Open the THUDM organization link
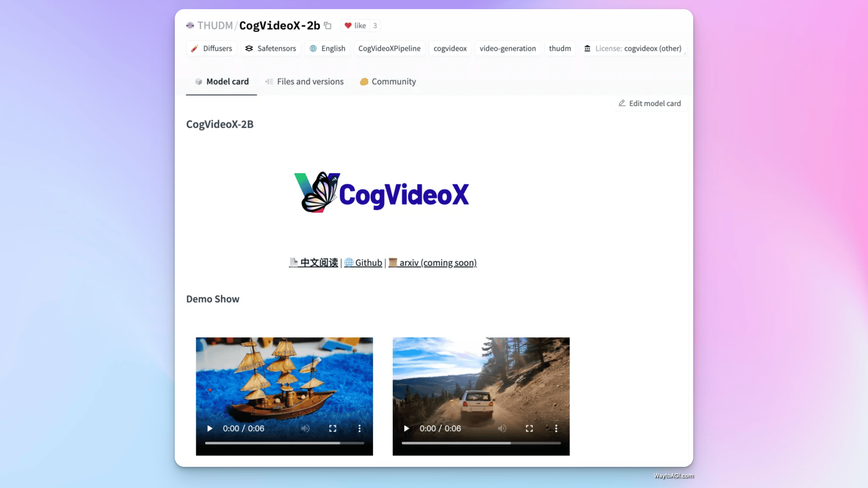 tap(215, 26)
